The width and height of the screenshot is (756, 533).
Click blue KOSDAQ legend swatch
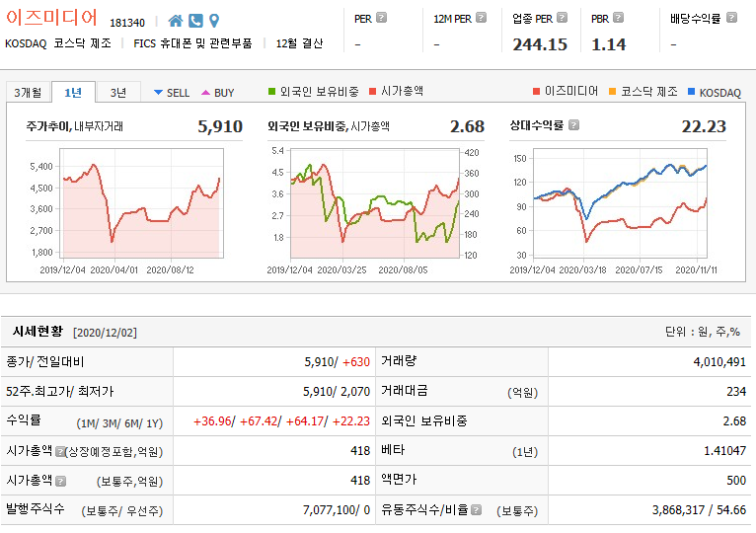click(x=692, y=91)
